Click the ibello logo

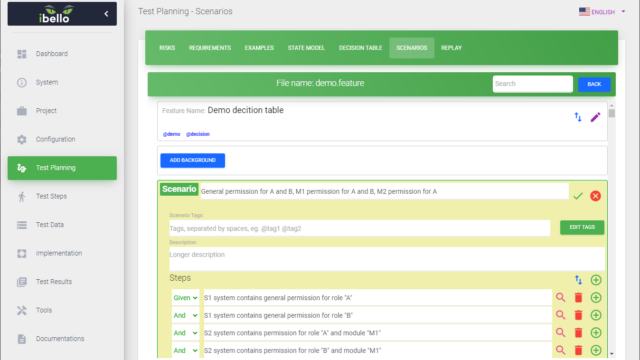(x=56, y=14)
